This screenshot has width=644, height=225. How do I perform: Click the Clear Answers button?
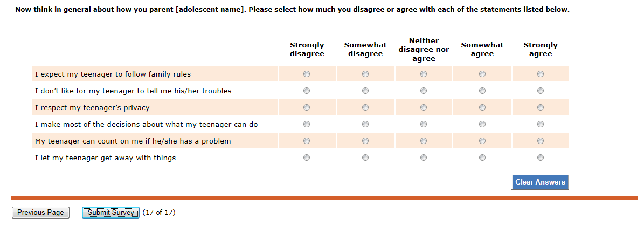pyautogui.click(x=540, y=182)
